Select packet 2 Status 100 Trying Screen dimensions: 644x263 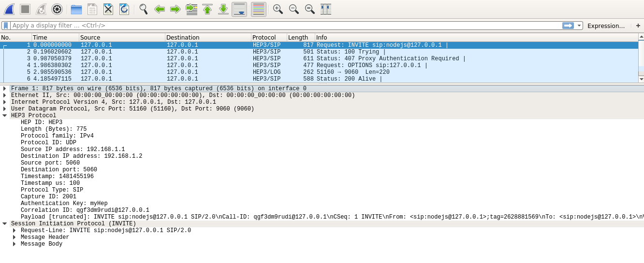point(319,52)
